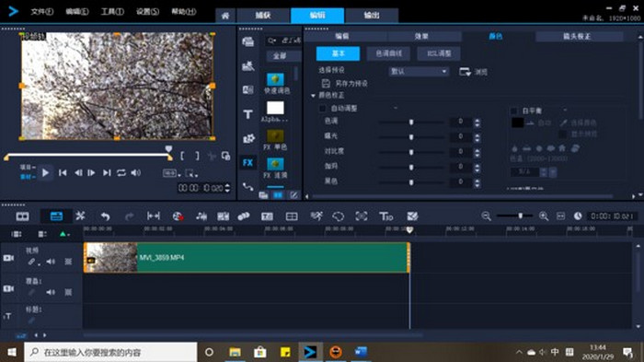Open the track height toggle dropdown arrow
Viewport: 644px width, 362px height.
click(x=68, y=235)
